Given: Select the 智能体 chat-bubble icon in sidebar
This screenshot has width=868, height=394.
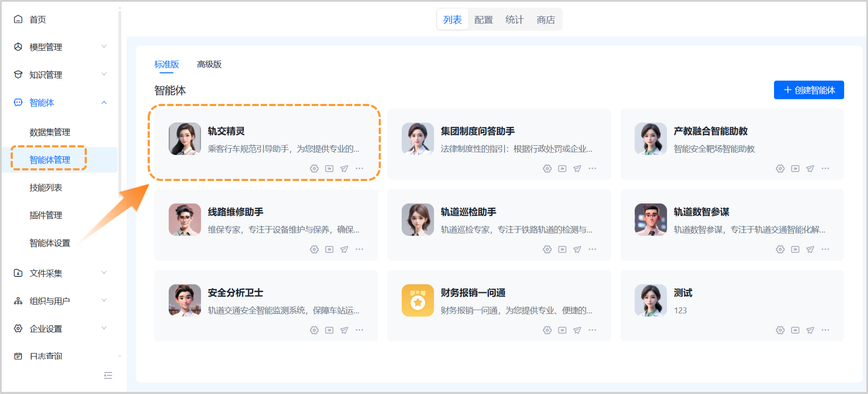Looking at the screenshot, I should [x=17, y=103].
